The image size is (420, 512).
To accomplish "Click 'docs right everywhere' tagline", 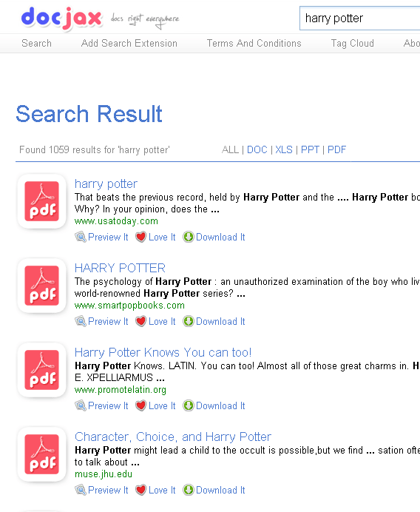I will (145, 19).
